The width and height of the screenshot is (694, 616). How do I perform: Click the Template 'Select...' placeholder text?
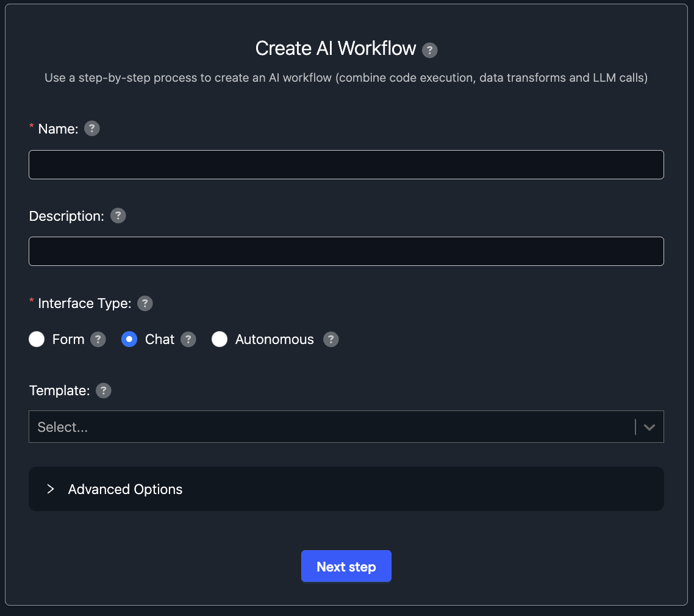[63, 427]
